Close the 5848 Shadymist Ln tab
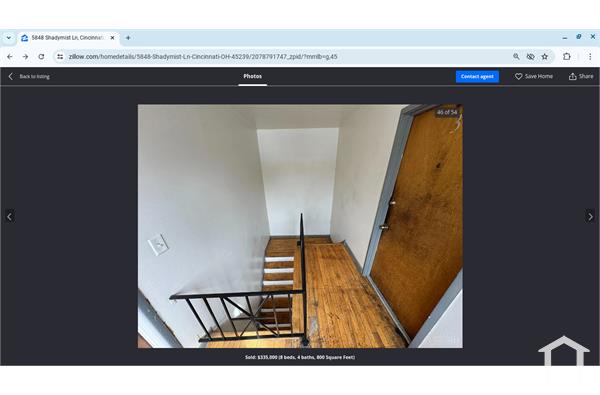This screenshot has width=600, height=395. point(112,38)
